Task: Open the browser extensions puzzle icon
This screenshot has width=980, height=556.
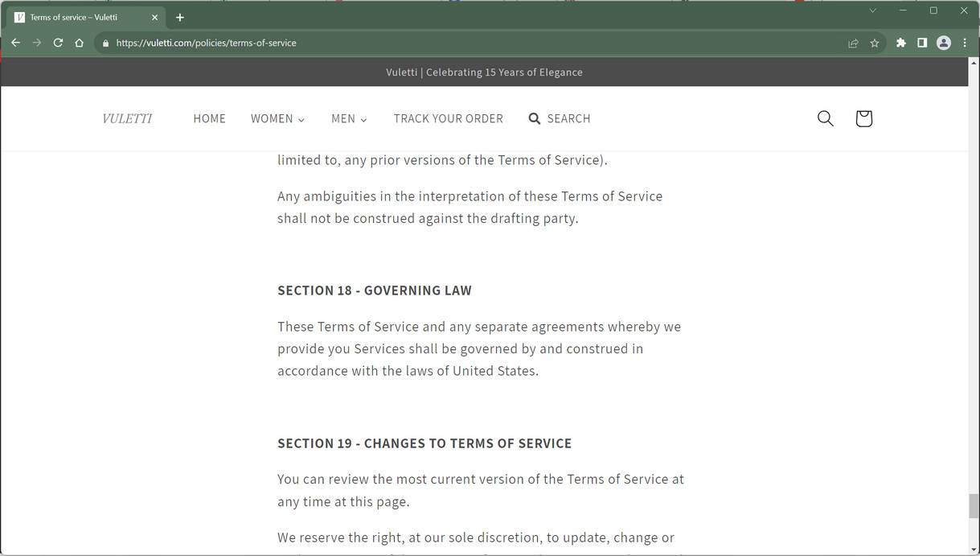Action: pyautogui.click(x=900, y=43)
